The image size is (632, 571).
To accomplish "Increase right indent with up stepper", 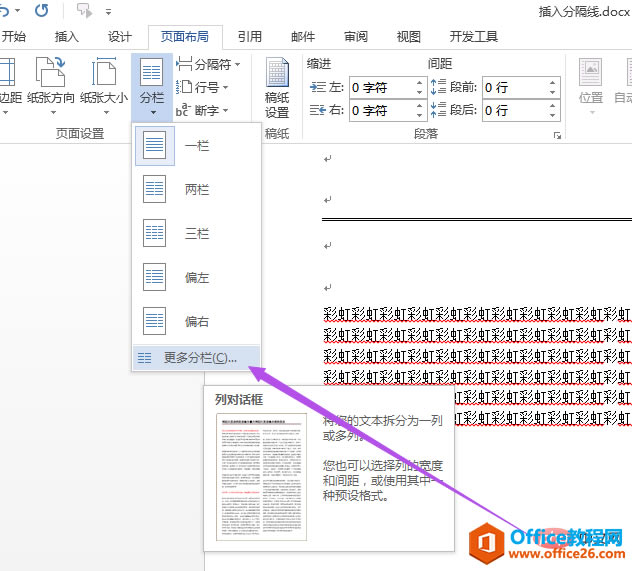I will point(420,105).
